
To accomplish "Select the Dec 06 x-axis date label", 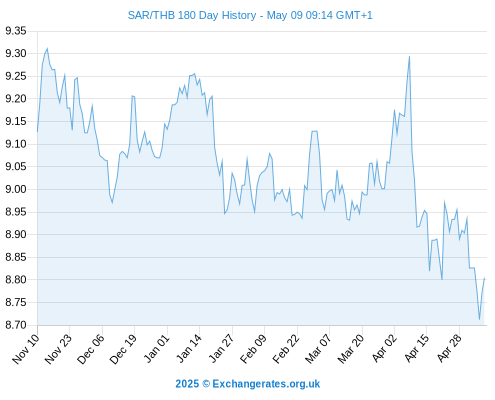I will (91, 349).
